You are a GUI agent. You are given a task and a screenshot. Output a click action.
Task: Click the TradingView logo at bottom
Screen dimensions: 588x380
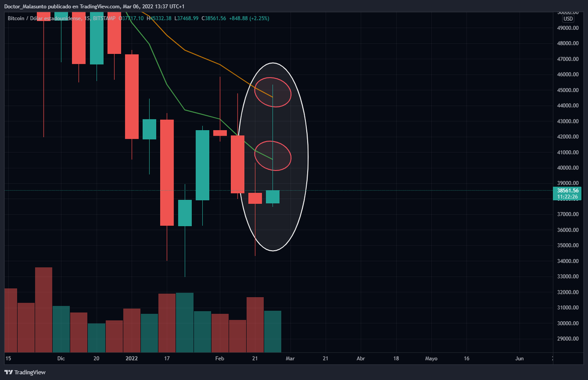click(x=24, y=372)
